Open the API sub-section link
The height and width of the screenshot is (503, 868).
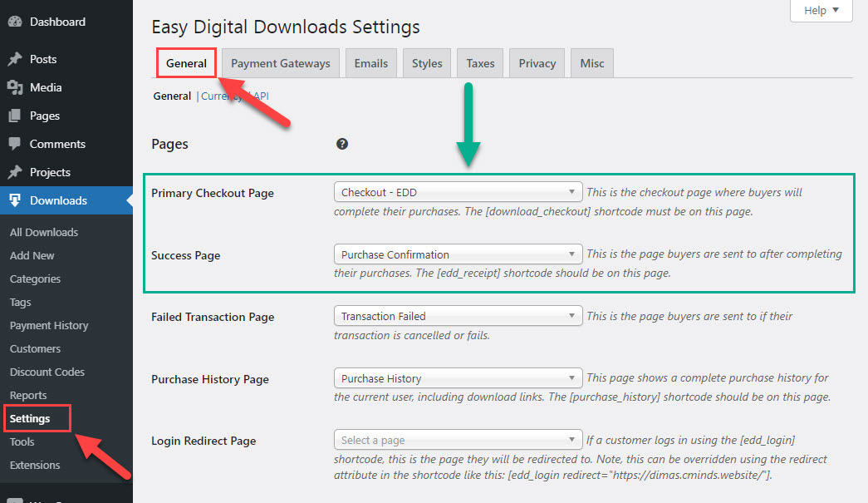pyautogui.click(x=262, y=96)
